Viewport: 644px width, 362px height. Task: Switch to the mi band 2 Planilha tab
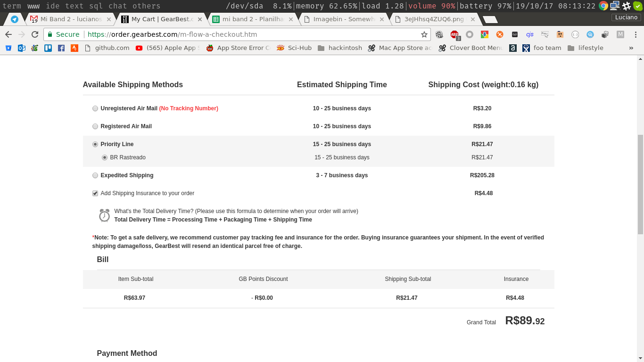point(253,19)
